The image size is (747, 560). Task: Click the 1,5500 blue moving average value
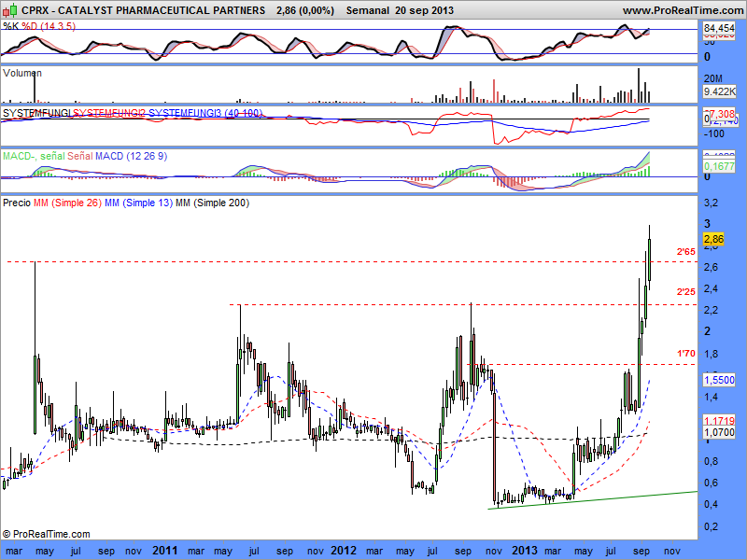coord(719,380)
